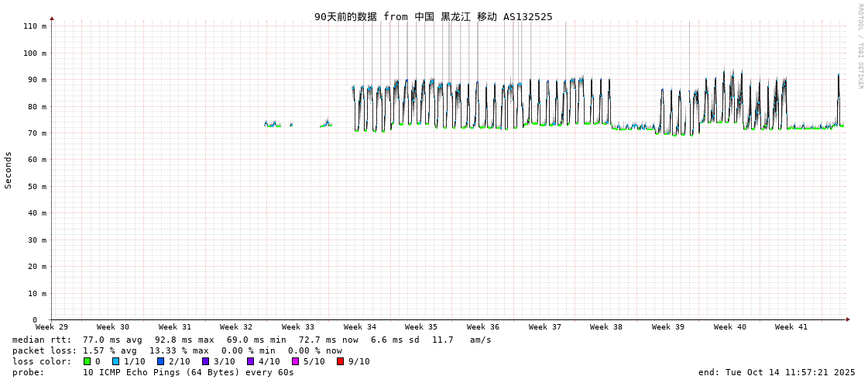Click the median rtt statistics line
The image size is (868, 383).
252,340
